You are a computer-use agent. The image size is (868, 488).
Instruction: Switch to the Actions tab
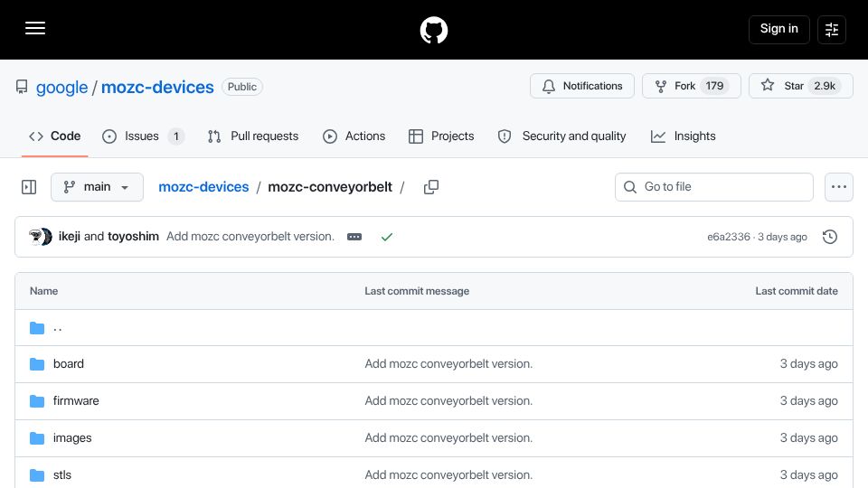click(354, 136)
